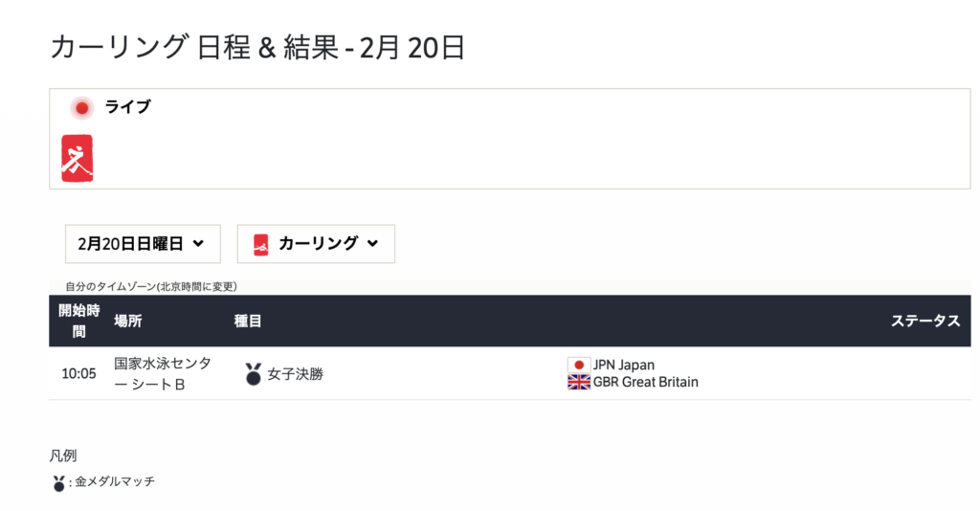Viewport: 980px width, 511px height.
Task: Click the ライブ section label
Action: 128,107
